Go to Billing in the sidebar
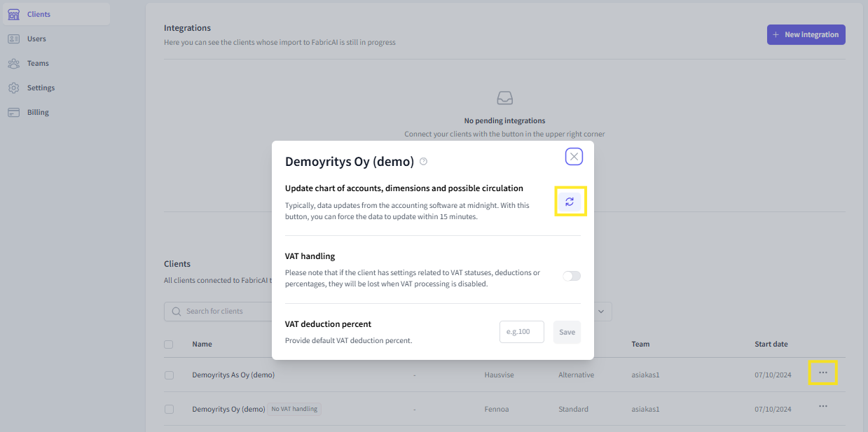 (x=38, y=112)
